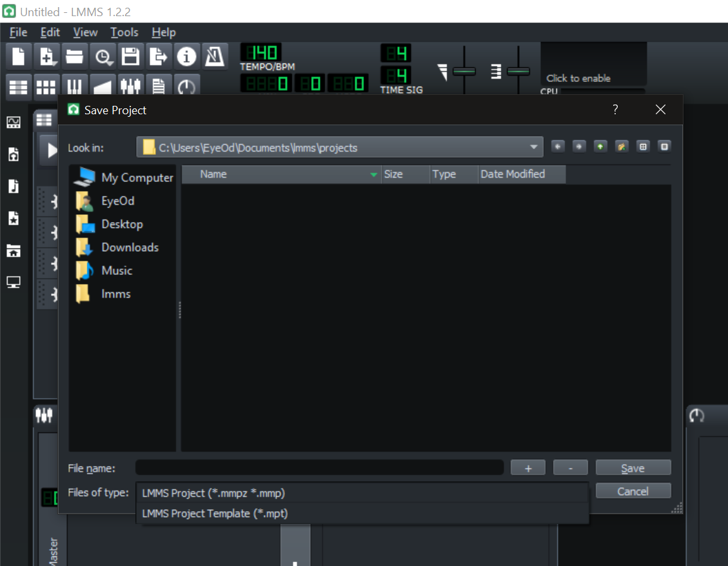Select LMMS Project (*.mmpz *.mmp) type
Screen dimensions: 728x566
point(362,493)
